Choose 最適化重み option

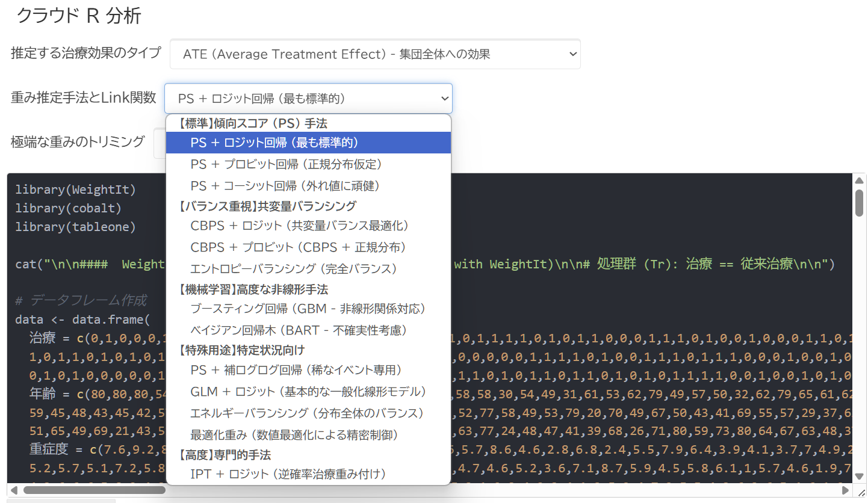pos(294,434)
